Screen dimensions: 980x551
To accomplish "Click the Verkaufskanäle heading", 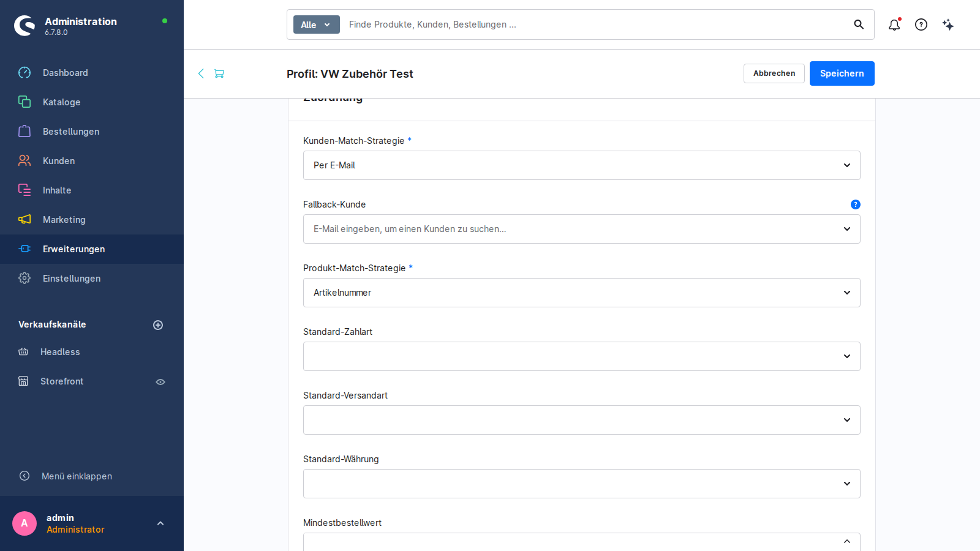I will coord(52,324).
